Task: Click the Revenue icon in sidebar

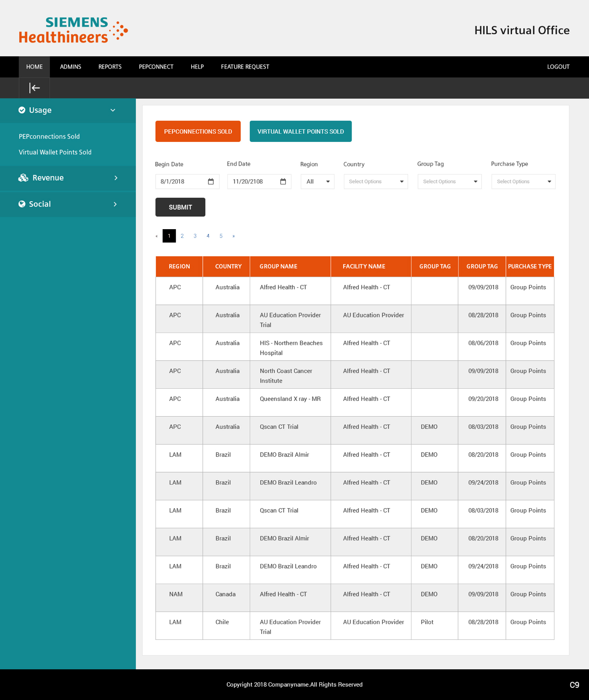Action: click(23, 178)
